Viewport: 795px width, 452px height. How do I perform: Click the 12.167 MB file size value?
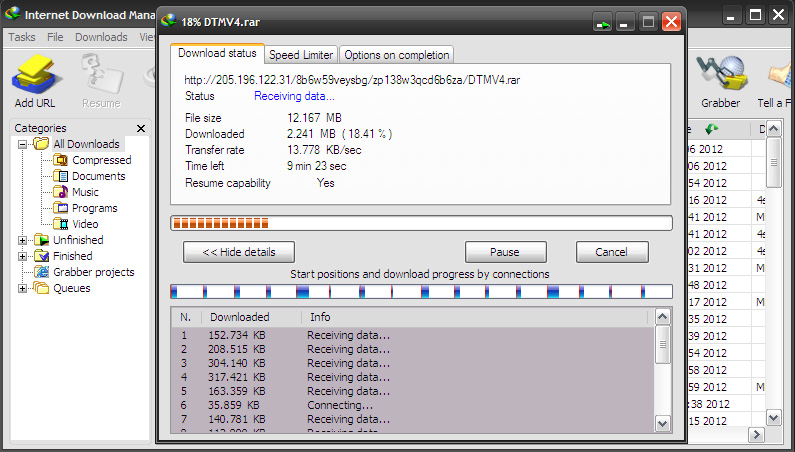314,118
